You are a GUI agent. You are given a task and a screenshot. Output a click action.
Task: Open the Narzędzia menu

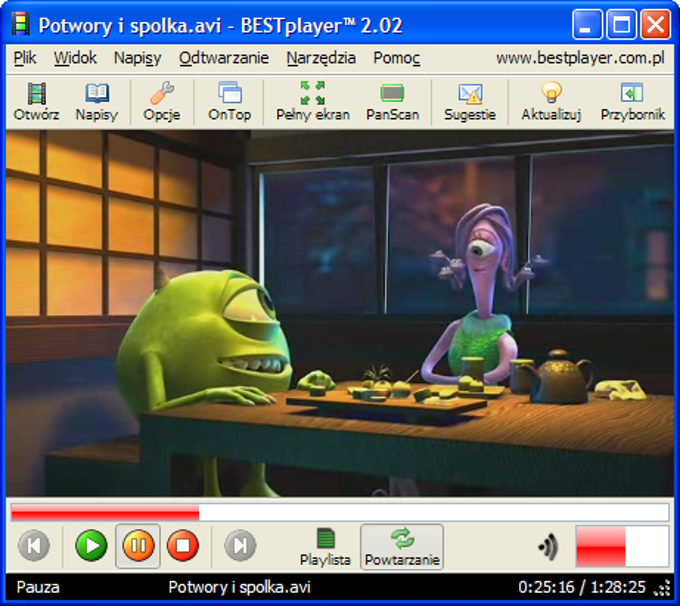(x=321, y=58)
